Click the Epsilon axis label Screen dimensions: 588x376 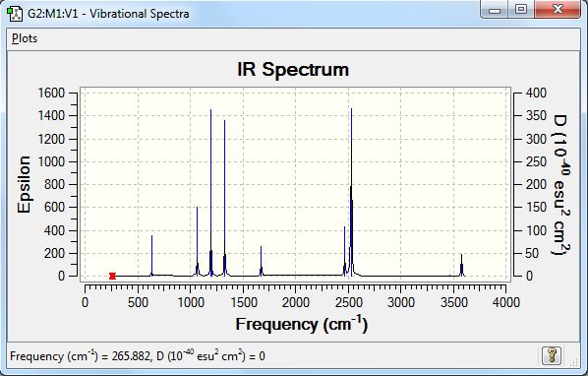coord(24,185)
